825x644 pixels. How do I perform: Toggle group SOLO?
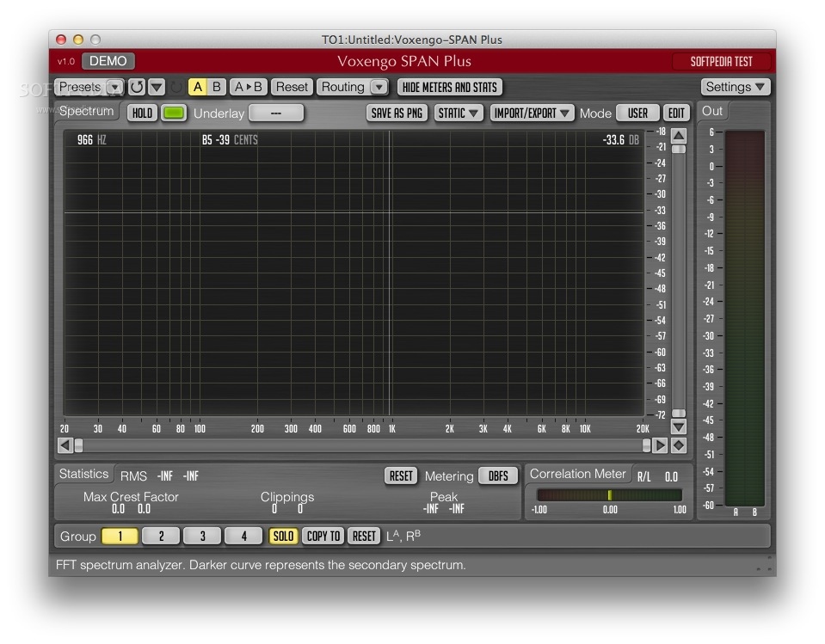(x=284, y=537)
